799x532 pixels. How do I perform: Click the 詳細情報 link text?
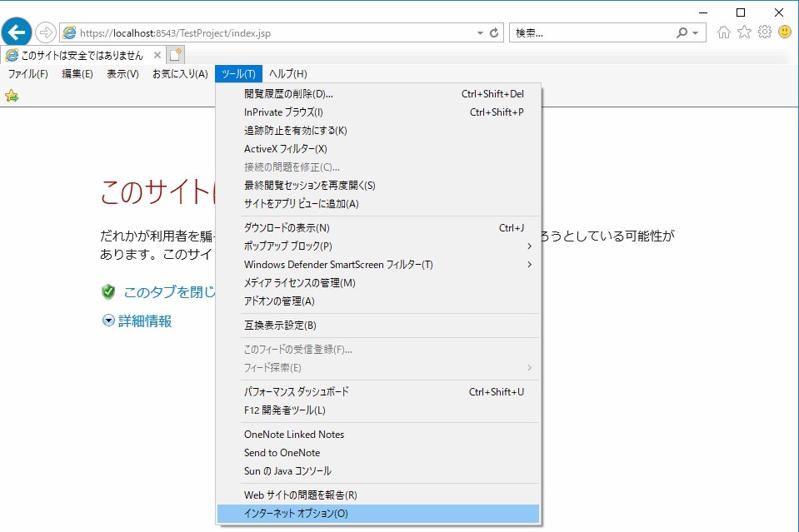point(145,321)
